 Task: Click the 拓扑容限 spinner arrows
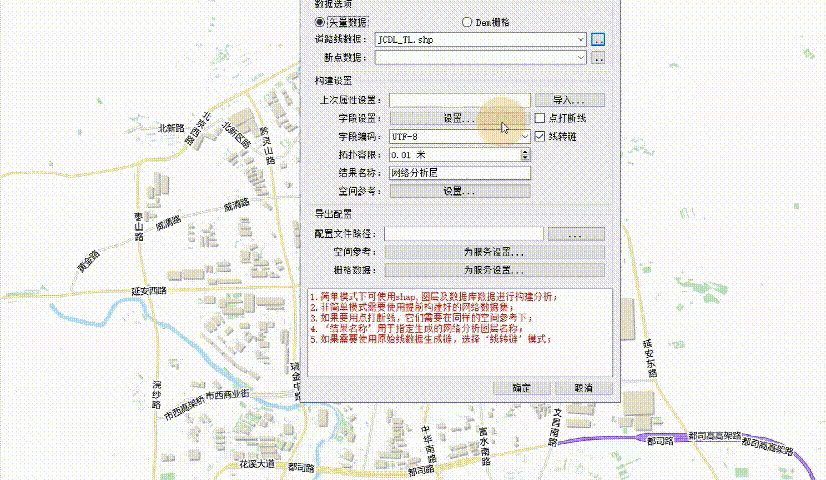pos(526,154)
